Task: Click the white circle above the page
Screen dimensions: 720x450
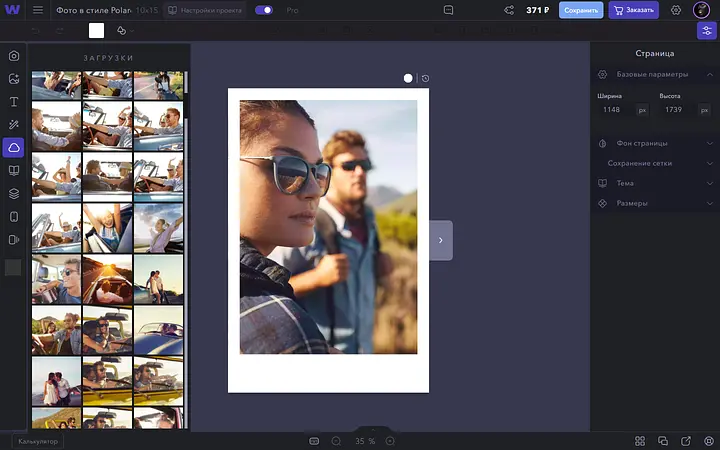Action: pyautogui.click(x=408, y=79)
